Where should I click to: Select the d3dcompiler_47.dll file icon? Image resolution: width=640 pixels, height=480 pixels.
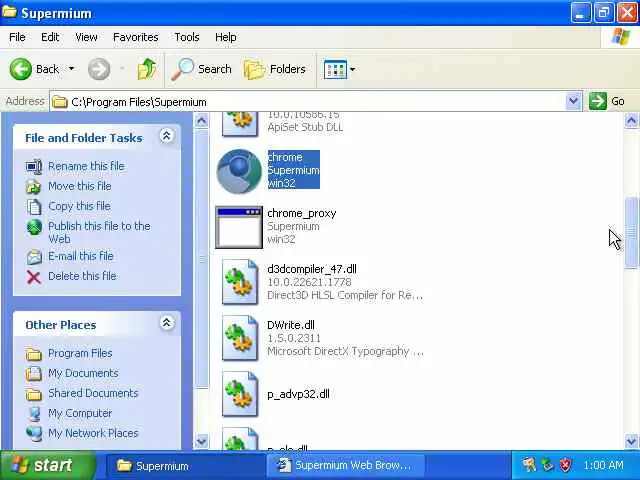pos(240,282)
